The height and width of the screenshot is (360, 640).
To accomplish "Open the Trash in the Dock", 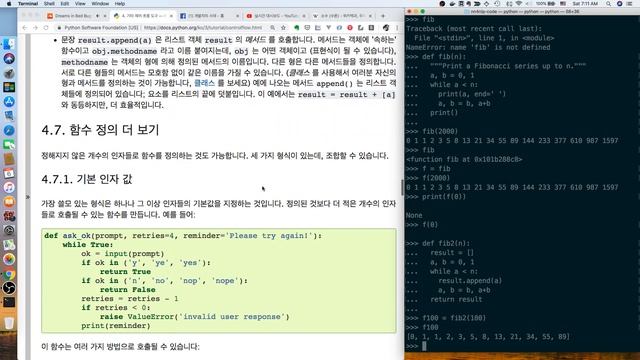I will click(9, 323).
